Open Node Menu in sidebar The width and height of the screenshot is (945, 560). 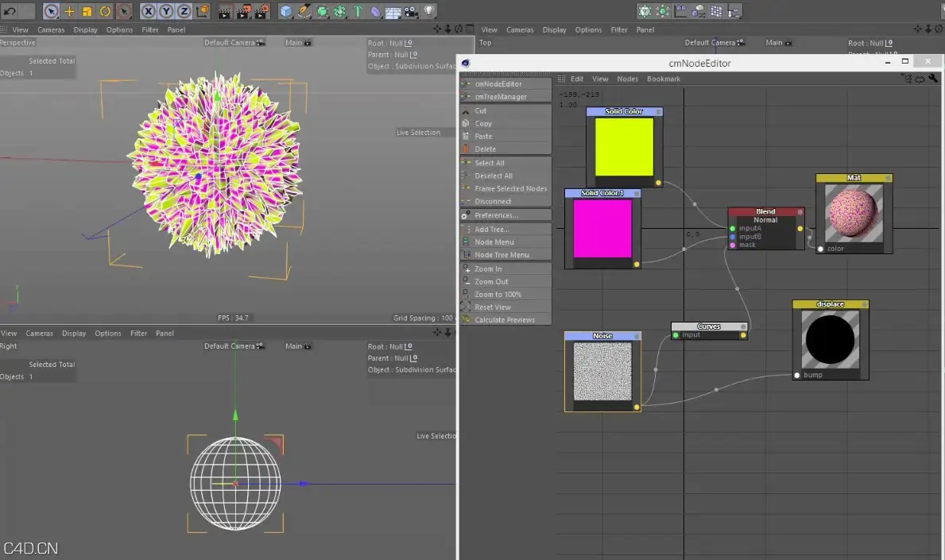505,242
